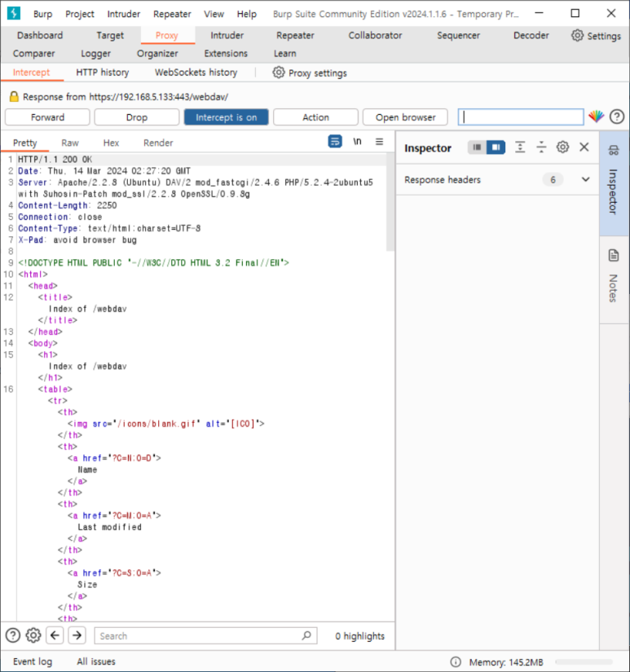The image size is (630, 672).
Task: Open the editor help icon at bottom
Action: 13,635
